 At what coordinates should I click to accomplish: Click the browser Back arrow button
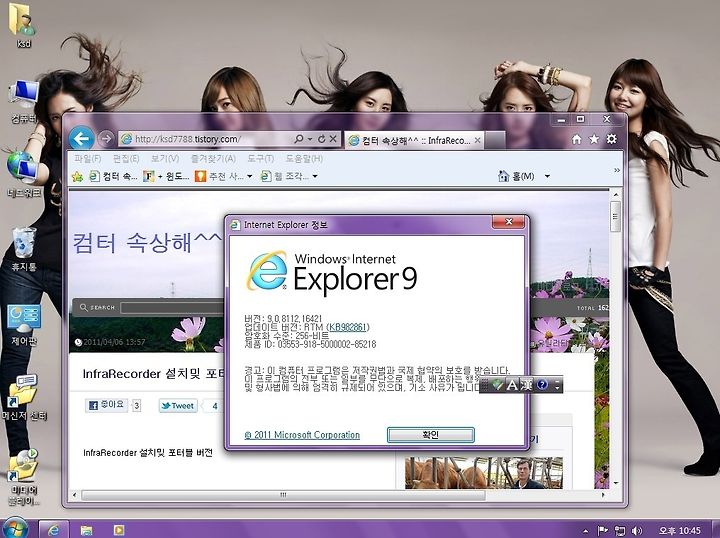(x=82, y=138)
